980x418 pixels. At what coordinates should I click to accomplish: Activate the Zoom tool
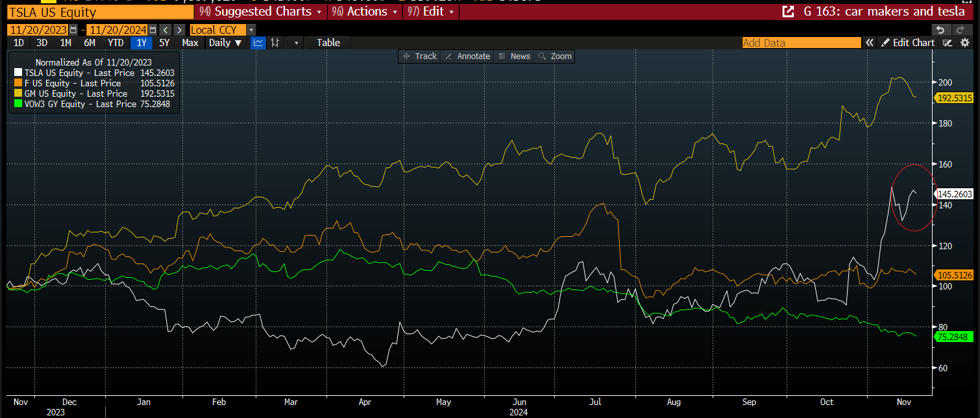pos(555,56)
